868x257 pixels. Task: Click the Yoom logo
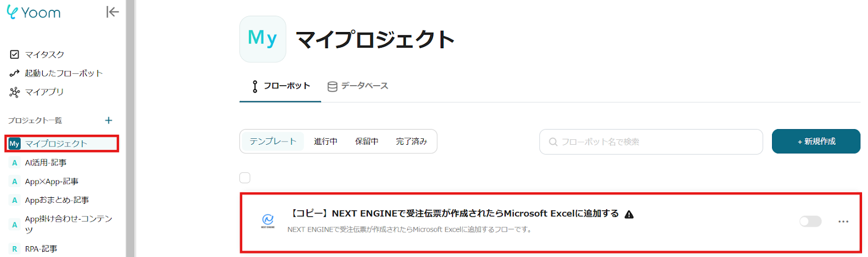[x=34, y=12]
